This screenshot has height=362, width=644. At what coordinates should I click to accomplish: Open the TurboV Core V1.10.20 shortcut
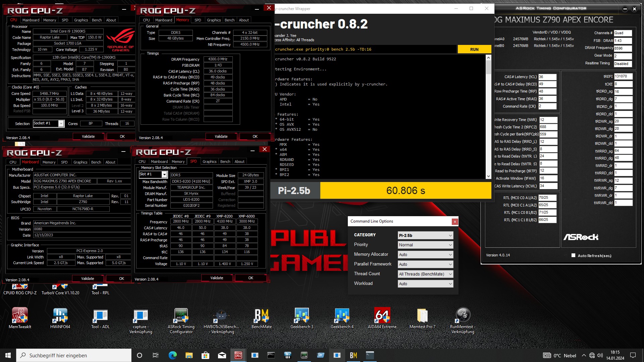tap(60, 290)
